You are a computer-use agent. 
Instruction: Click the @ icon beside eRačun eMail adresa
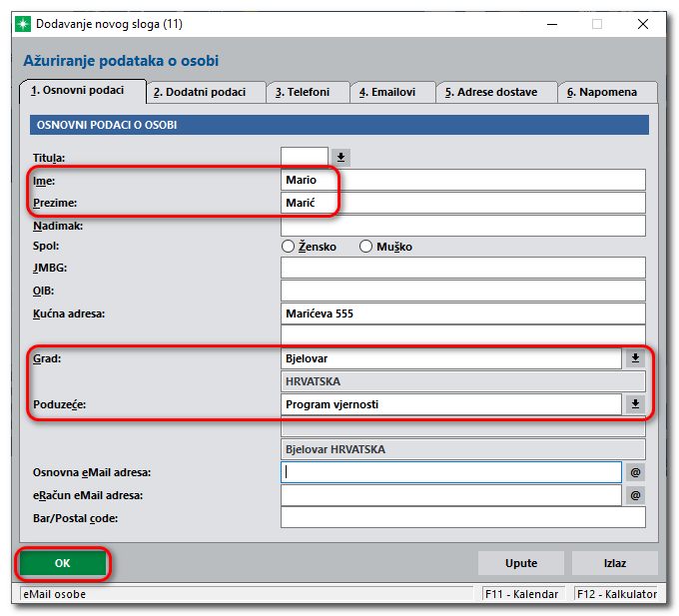(635, 495)
